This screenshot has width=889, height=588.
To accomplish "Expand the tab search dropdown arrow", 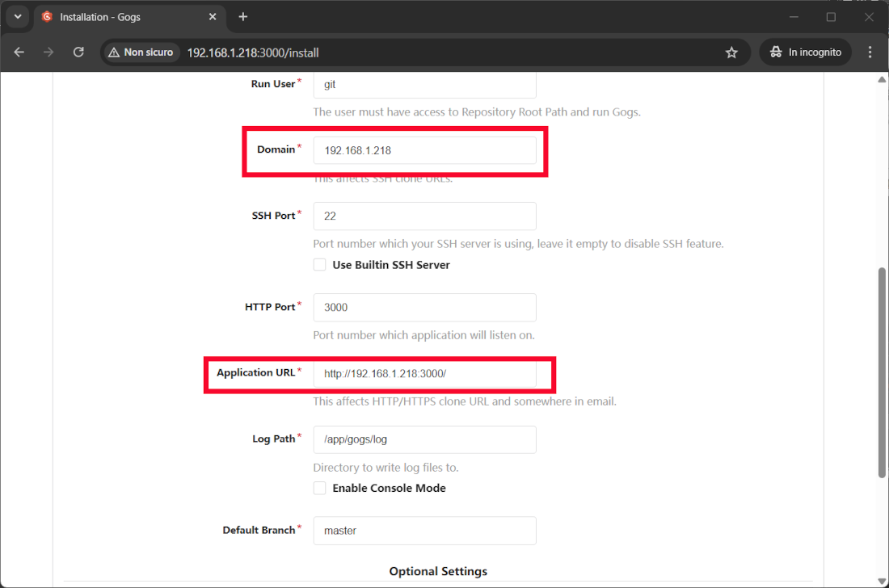I will point(18,17).
